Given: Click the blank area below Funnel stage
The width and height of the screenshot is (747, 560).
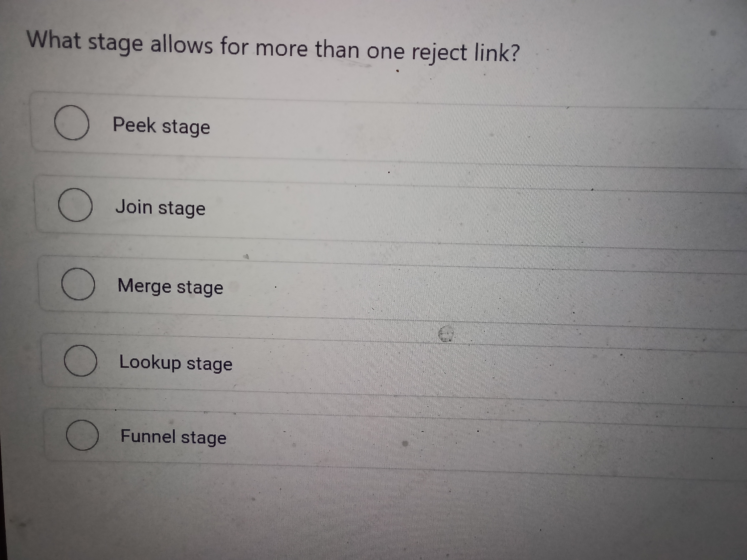Looking at the screenshot, I should 371,513.
